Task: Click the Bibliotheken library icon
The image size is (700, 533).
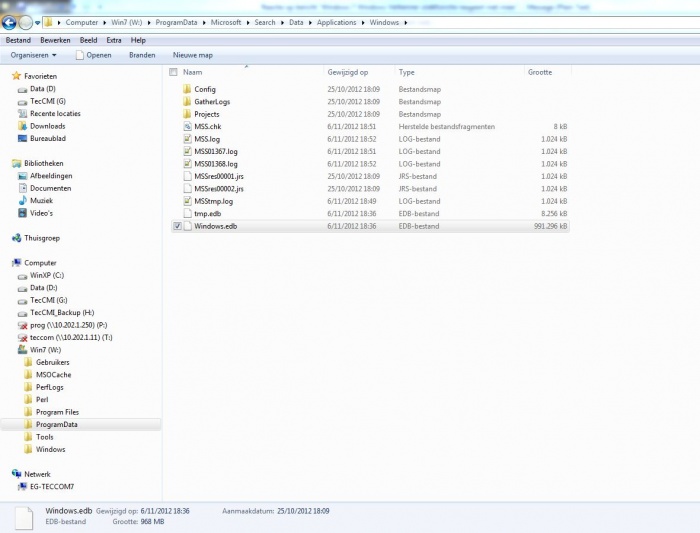Action: [x=17, y=163]
